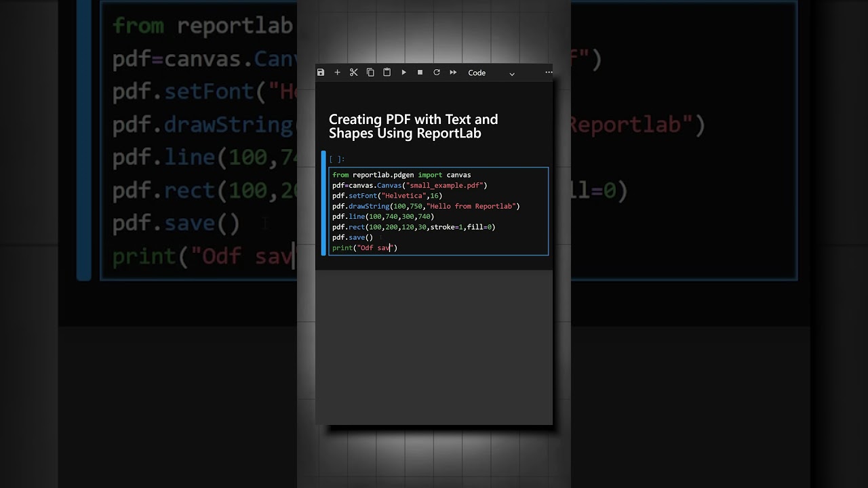This screenshot has width=868, height=488.
Task: Save the notebook with the floppy icon
Action: click(x=321, y=73)
